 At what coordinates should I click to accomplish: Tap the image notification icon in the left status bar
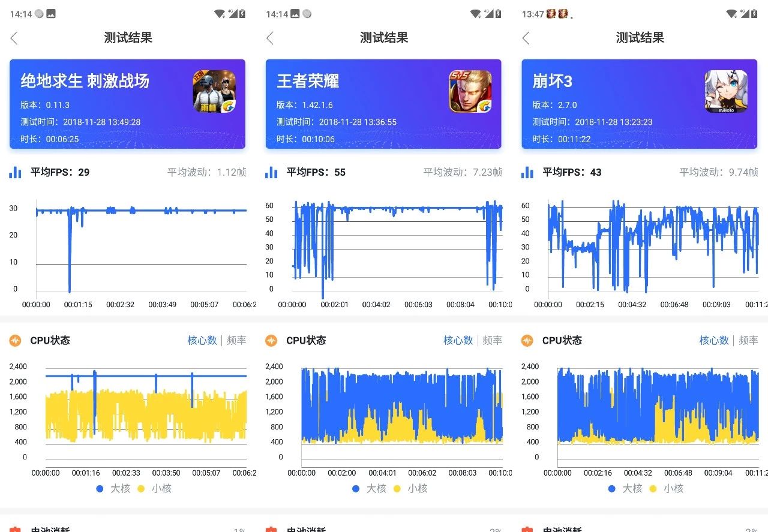point(51,13)
